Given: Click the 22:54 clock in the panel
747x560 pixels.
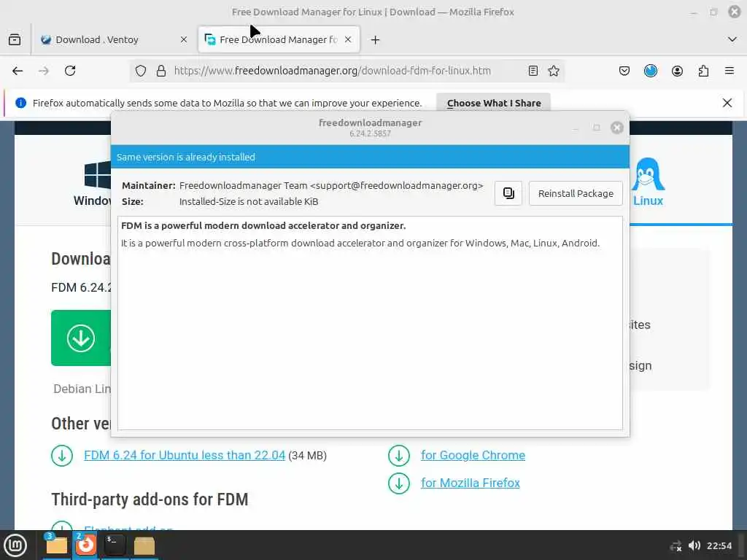Looking at the screenshot, I should 719,545.
